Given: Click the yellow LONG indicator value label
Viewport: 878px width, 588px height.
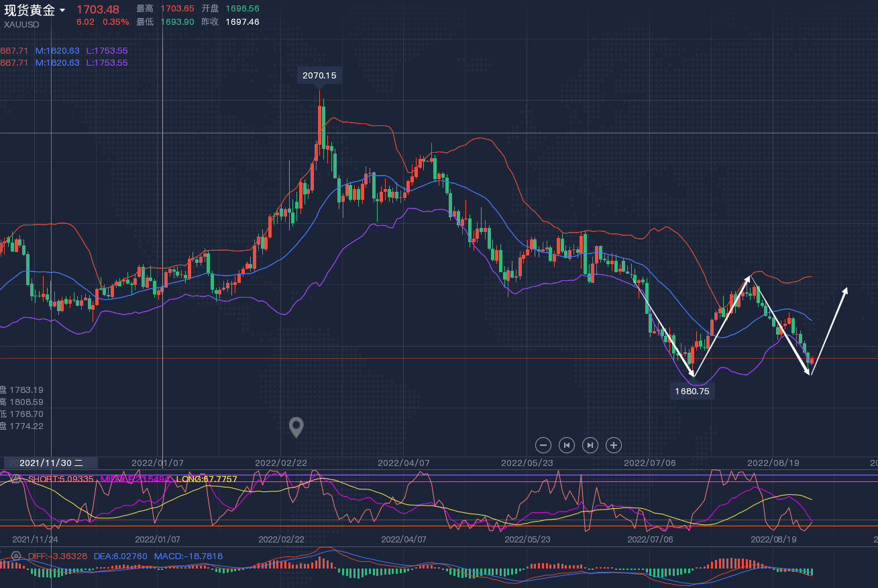Looking at the screenshot, I should (x=207, y=479).
